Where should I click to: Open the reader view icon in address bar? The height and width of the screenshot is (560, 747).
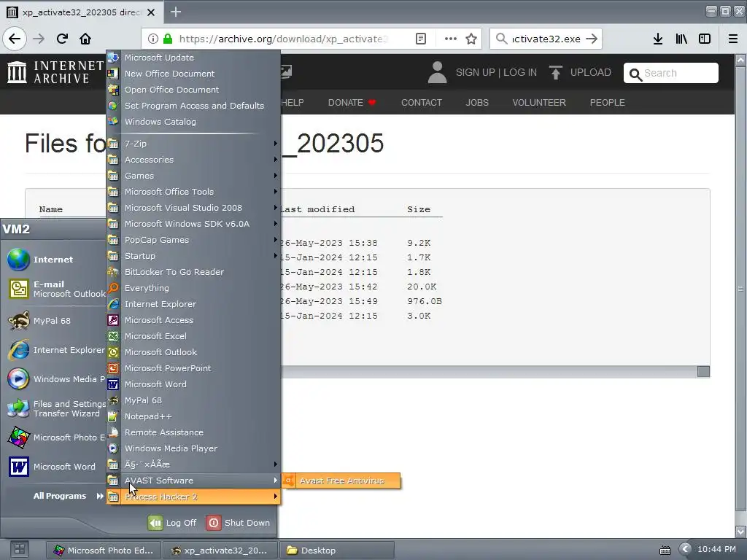[x=421, y=39]
